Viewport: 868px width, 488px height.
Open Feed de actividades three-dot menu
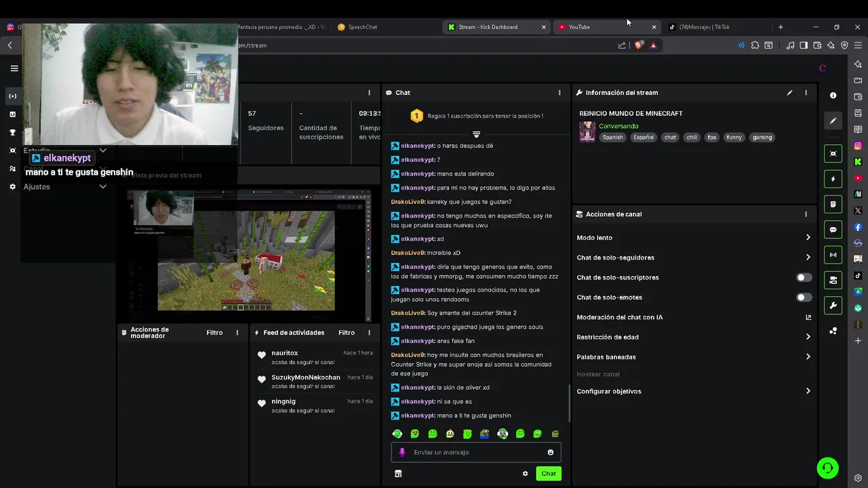369,333
